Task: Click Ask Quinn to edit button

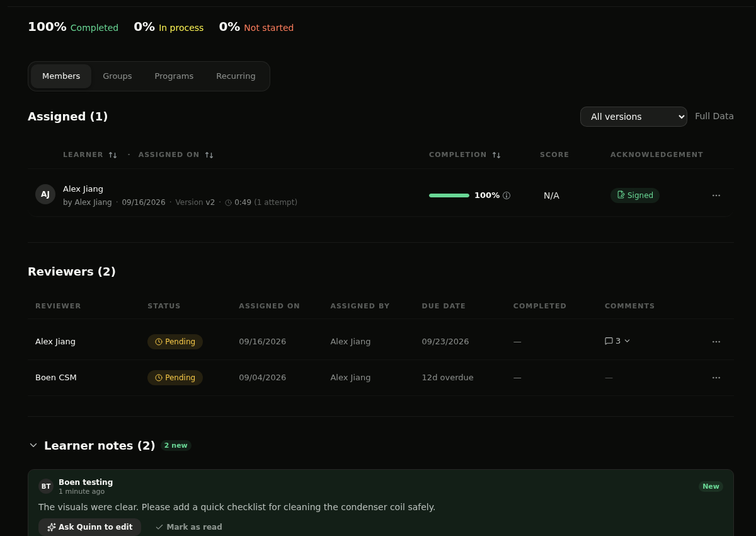Action: 89,527
